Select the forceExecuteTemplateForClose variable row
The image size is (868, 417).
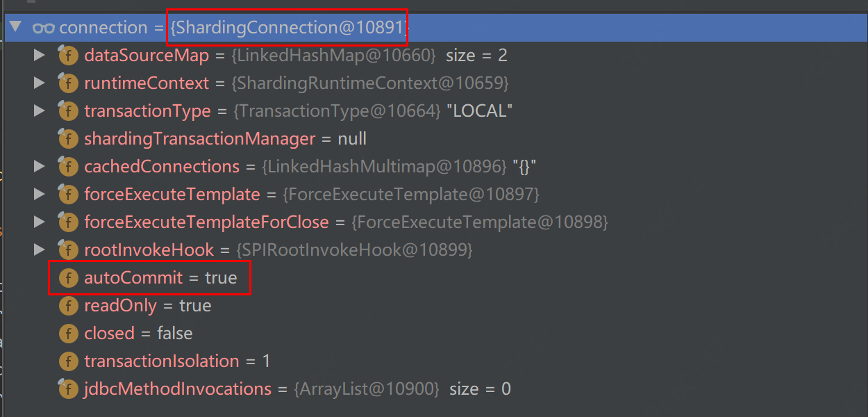[x=206, y=222]
